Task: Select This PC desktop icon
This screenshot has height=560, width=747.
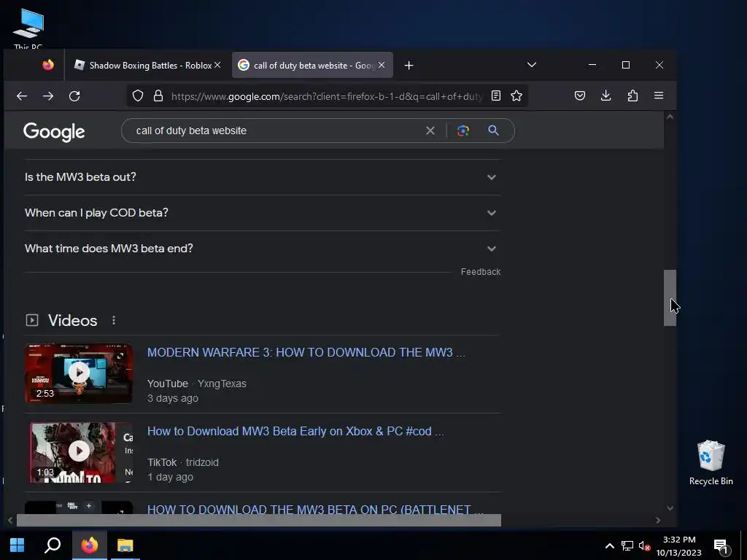Action: (x=28, y=28)
